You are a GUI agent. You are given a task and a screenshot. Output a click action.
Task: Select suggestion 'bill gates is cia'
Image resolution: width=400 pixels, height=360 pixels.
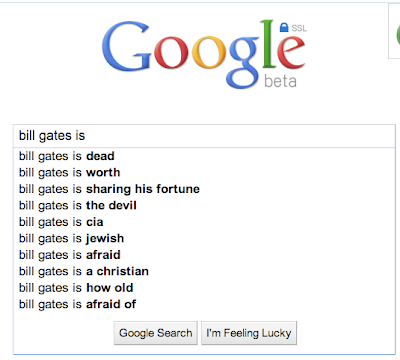(204, 222)
